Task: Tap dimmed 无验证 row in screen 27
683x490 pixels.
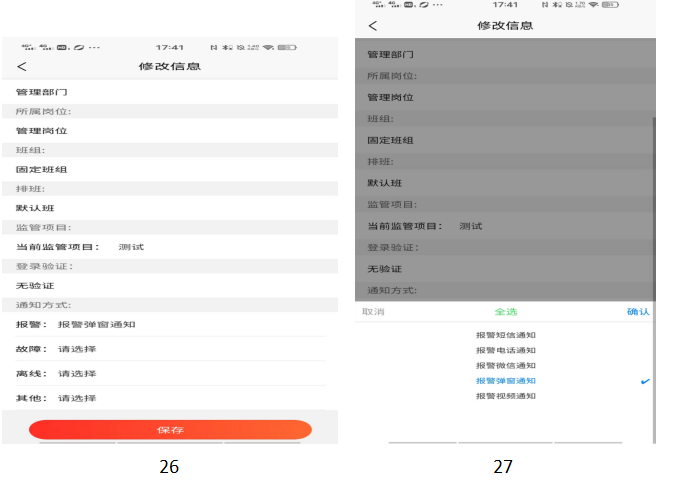Action: (504, 269)
